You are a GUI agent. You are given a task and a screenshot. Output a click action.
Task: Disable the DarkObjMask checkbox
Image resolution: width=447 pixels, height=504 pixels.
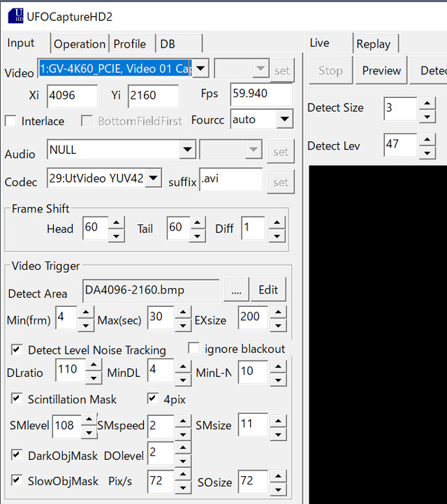(17, 455)
